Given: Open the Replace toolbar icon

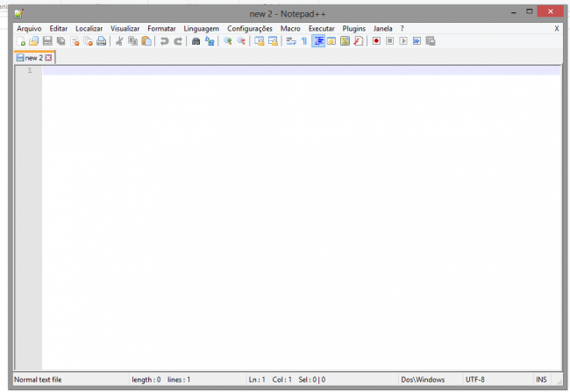Looking at the screenshot, I should (x=210, y=41).
